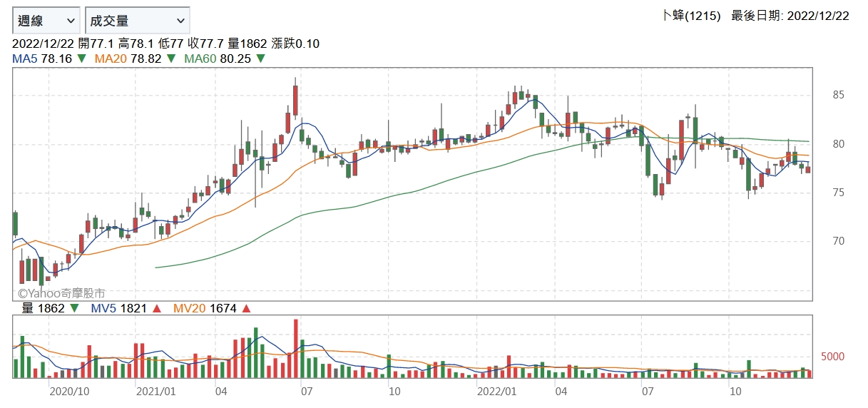Click the green down arrow beside MA20 78.82
This screenshot has width=868, height=408.
click(170, 58)
